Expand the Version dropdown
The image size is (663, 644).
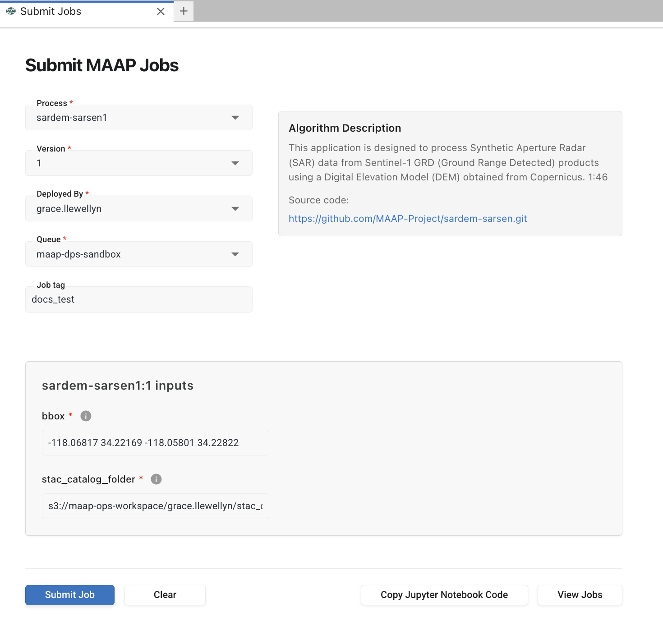139,163
